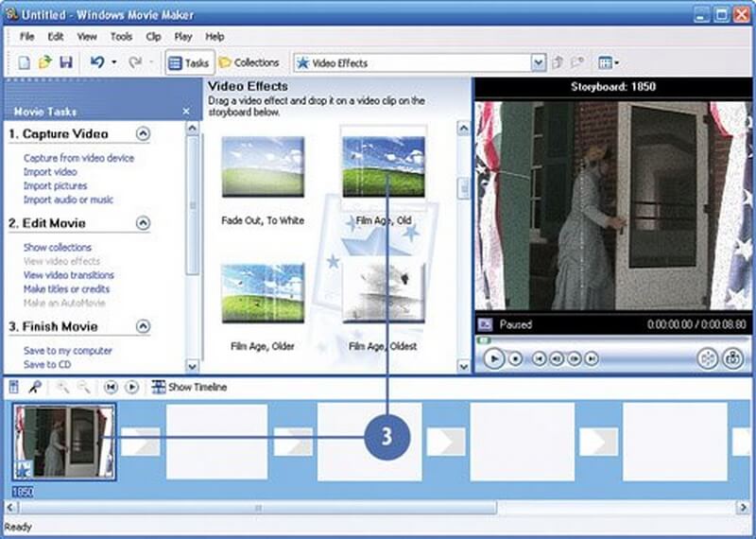Image resolution: width=756 pixels, height=539 pixels.
Task: Click the Redo arrow icon
Action: tap(135, 61)
